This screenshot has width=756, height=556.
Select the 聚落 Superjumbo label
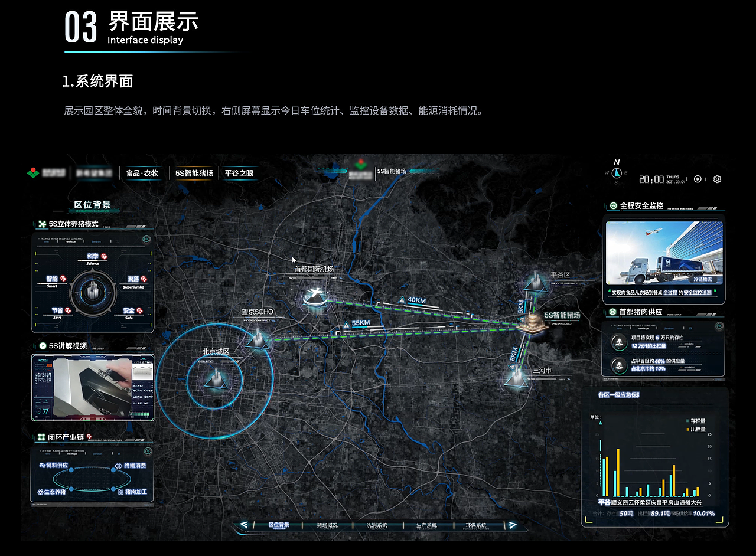pos(133,282)
